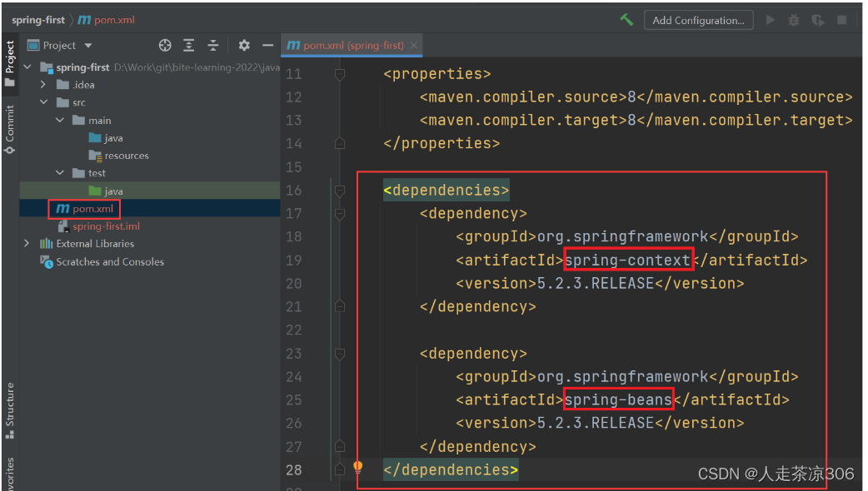The image size is (868, 491).
Task: Click the Run play icon
Action: tap(770, 20)
